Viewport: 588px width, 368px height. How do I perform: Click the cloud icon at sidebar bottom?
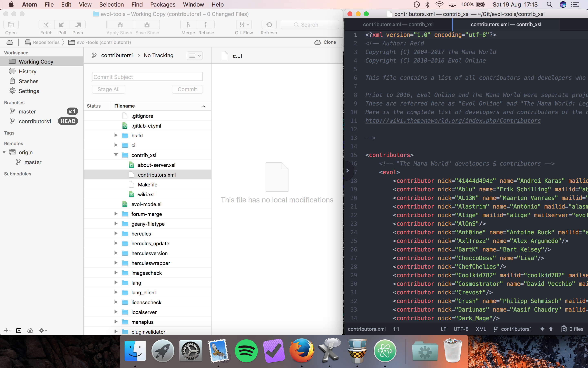30,330
